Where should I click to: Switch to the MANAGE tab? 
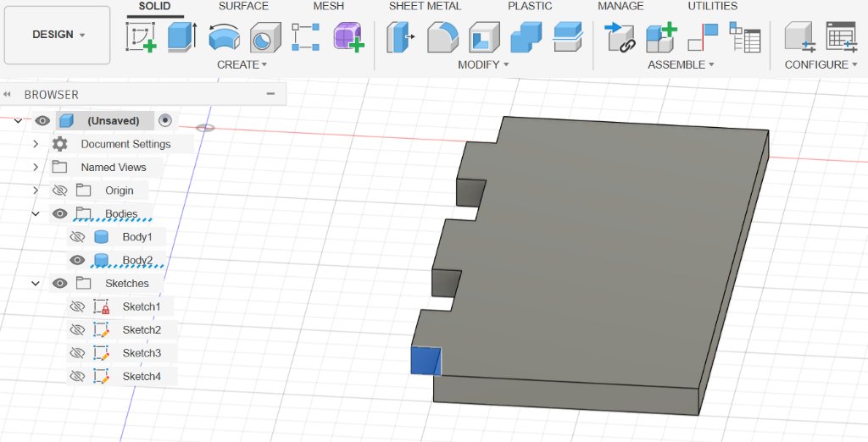[x=620, y=6]
